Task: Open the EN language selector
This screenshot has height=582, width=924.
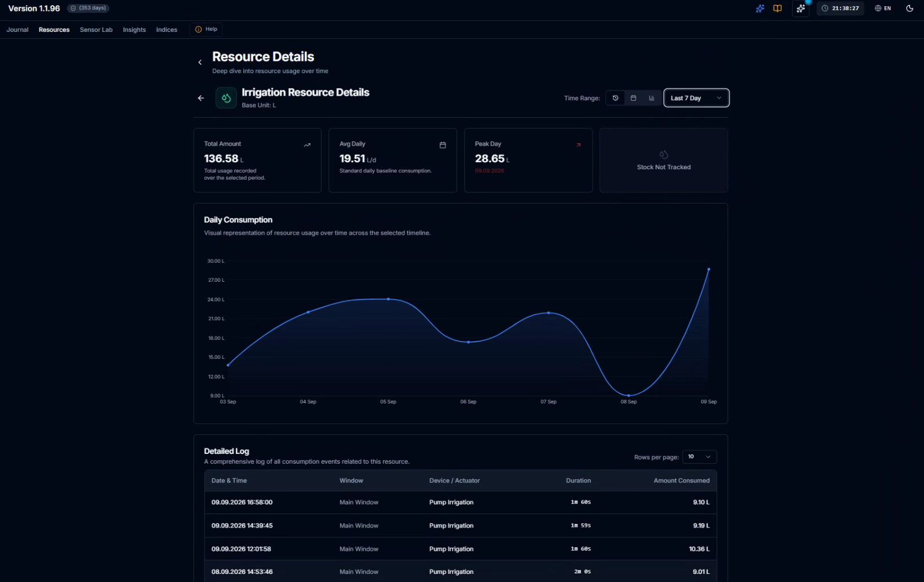Action: pyautogui.click(x=883, y=8)
